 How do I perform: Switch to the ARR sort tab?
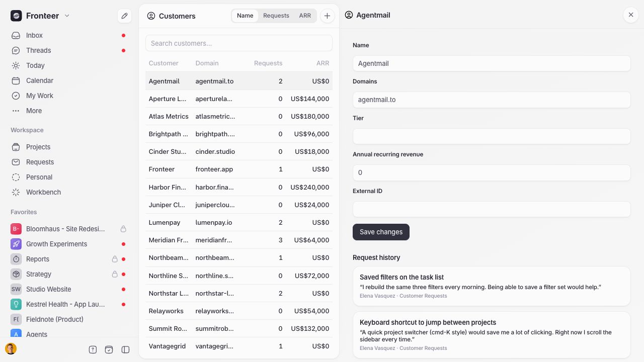pos(305,16)
